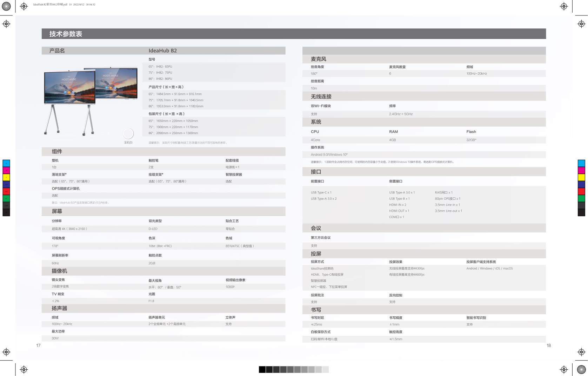Click Android / Windows / iOS / macOS value

[489, 268]
